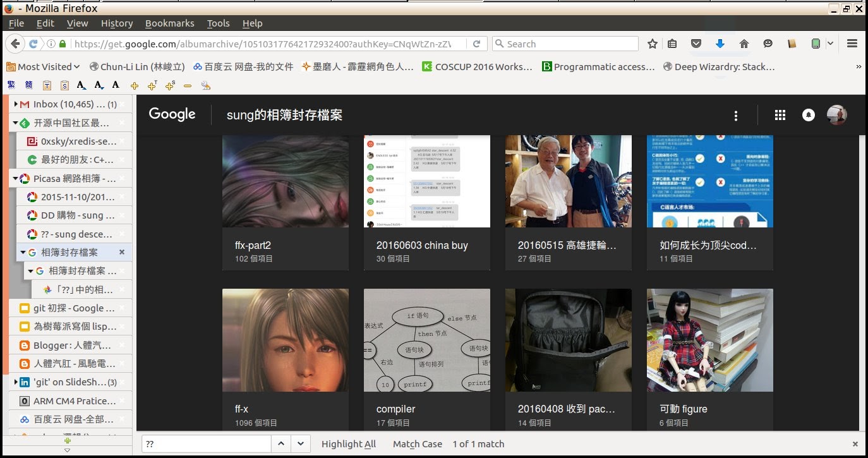The width and height of the screenshot is (868, 458).
Task: Open the smiley chat toolbar icon
Action: coord(768,44)
